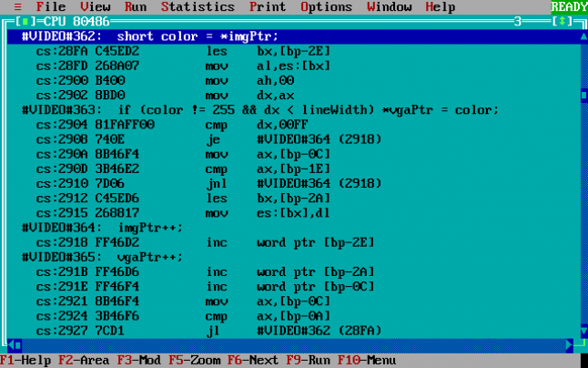
Task: Select the inc instruction at cs:291E
Action: coord(294,287)
